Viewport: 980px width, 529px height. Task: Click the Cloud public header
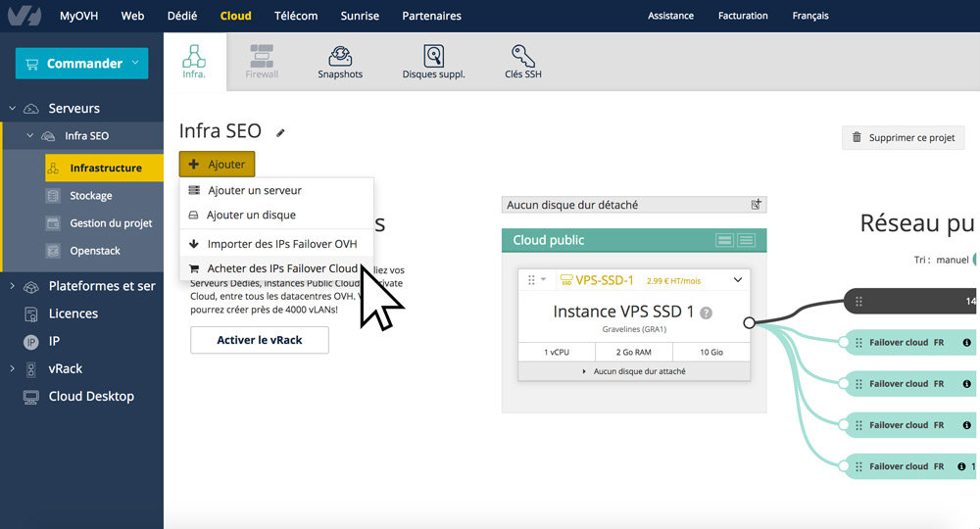[x=634, y=240]
